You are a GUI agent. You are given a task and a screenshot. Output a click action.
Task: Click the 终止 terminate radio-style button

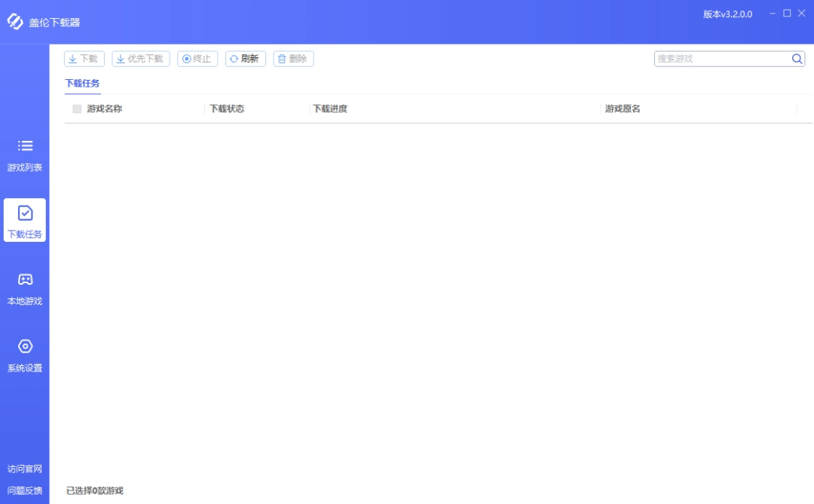[x=197, y=58]
